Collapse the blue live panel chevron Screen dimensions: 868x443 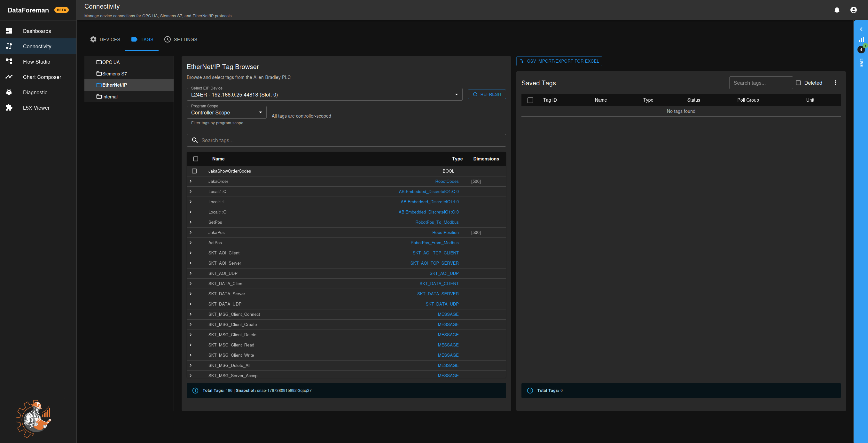861,29
